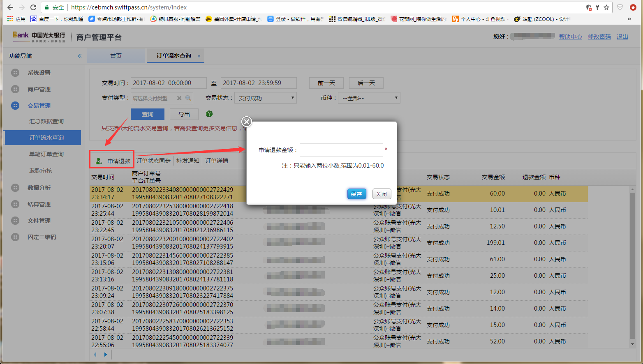Open the apps grid bookmark icon

(x=10, y=19)
